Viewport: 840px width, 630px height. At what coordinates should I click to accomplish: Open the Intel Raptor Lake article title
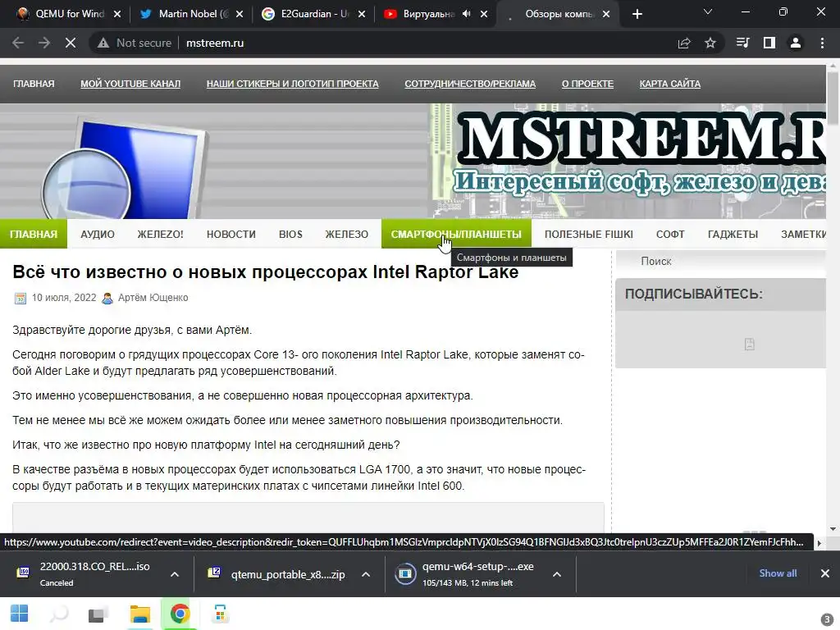pyautogui.click(x=265, y=272)
